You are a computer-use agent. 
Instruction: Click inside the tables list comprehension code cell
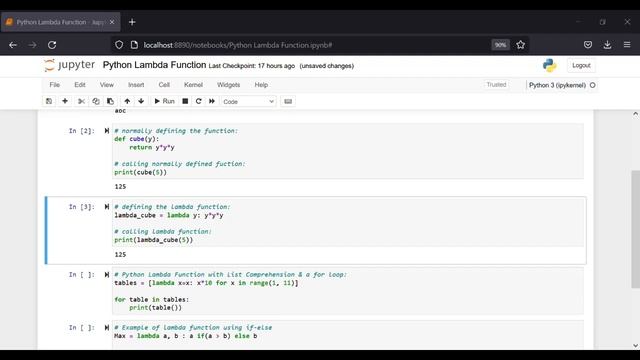pos(348,291)
